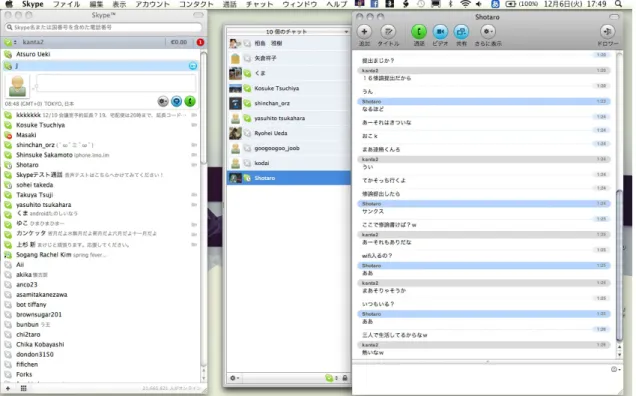Click the blue chat button in contact card
This screenshot has width=636, height=396.
176,101
